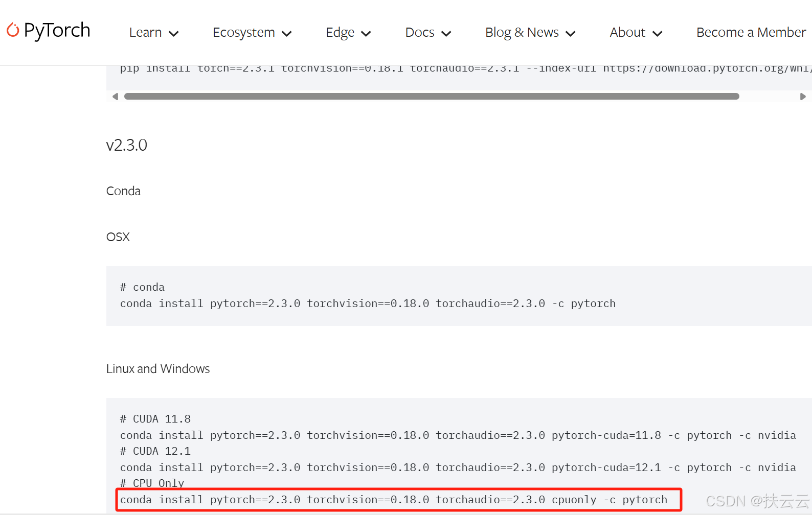Expand the Learn chevron arrow
812x515 pixels.
pos(174,34)
